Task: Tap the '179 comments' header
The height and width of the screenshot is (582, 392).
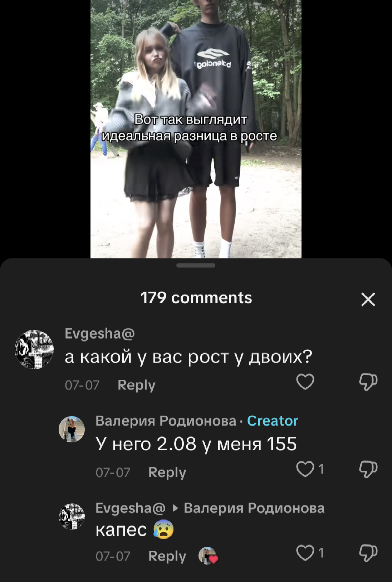Action: [196, 298]
